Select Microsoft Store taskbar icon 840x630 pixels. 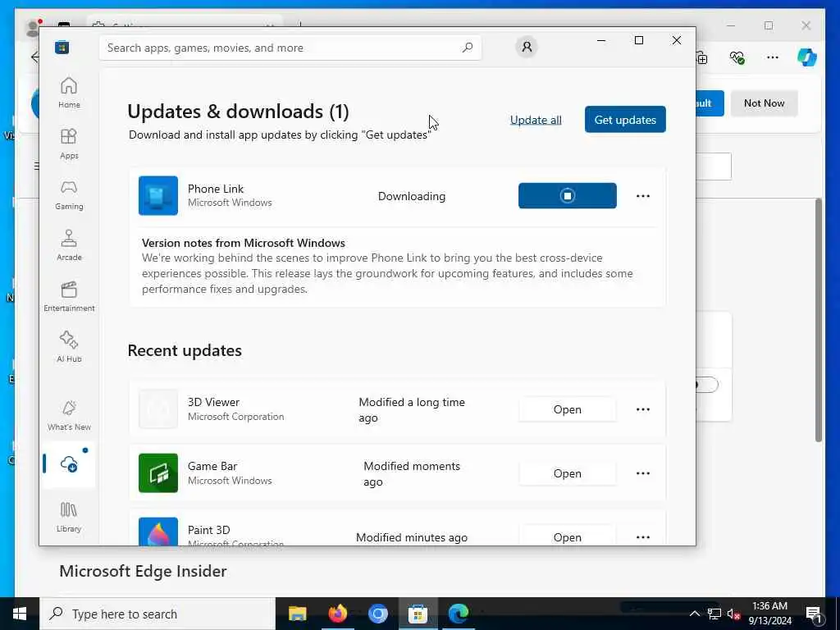[x=418, y=614]
